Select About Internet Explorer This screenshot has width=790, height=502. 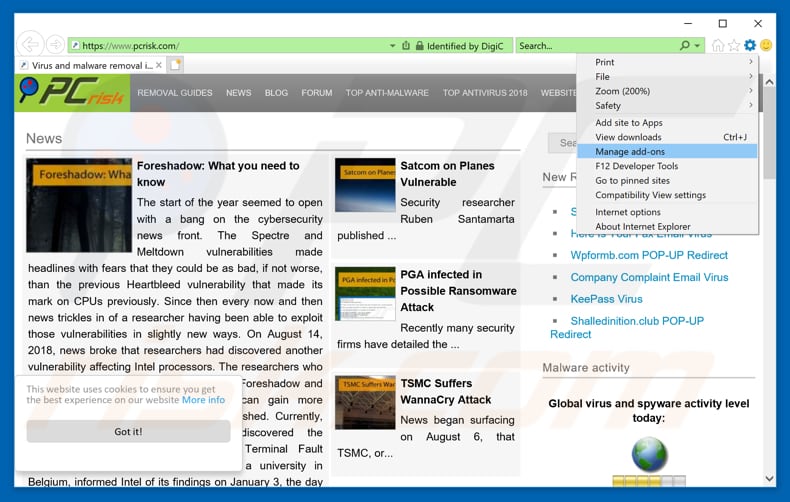tap(667, 227)
